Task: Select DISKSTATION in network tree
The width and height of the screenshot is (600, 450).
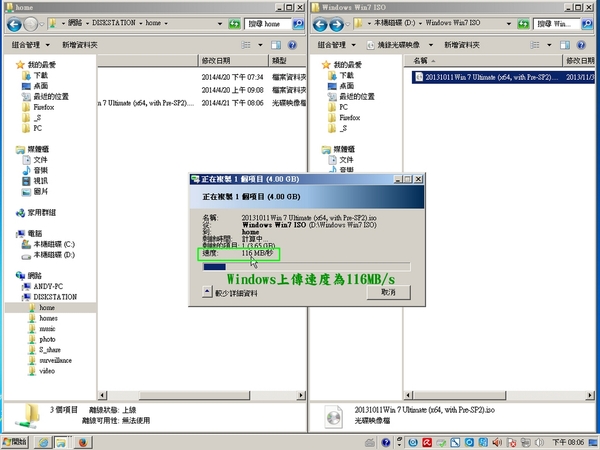Action: click(x=55, y=297)
